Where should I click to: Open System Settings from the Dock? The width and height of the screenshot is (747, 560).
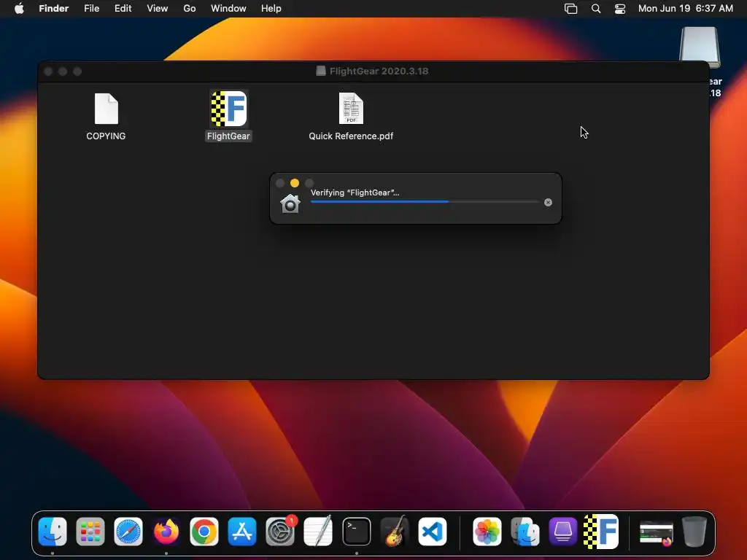280,532
